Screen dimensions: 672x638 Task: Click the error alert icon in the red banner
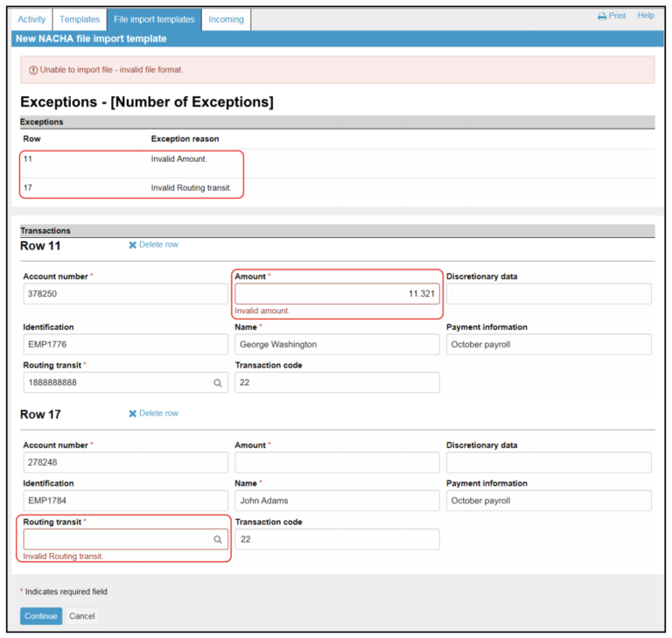pyautogui.click(x=33, y=70)
